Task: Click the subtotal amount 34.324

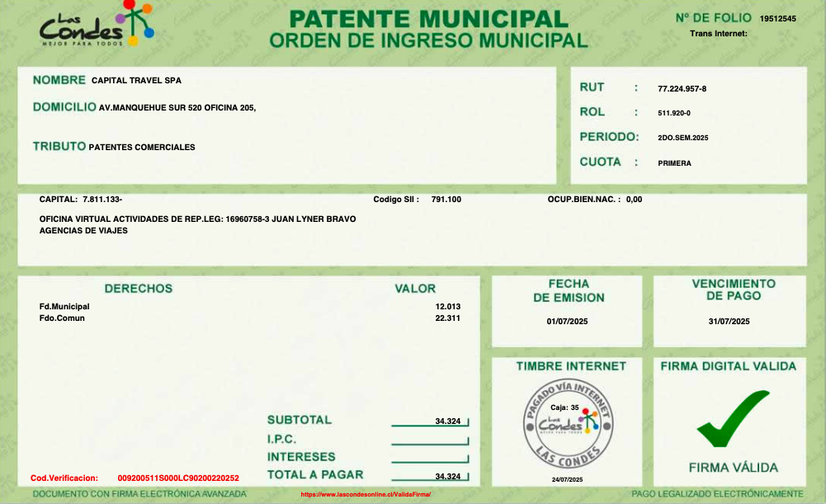Action: pyautogui.click(x=448, y=422)
